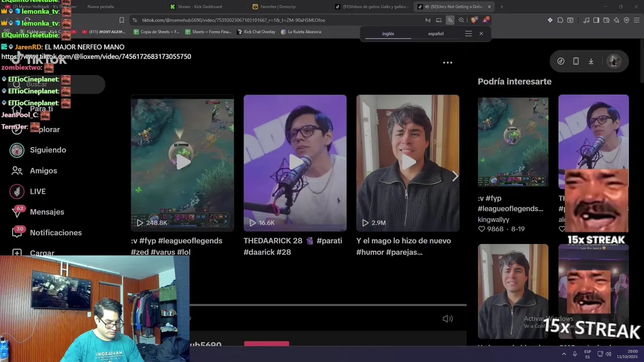Image resolution: width=644 pixels, height=362 pixels.
Task: Play the leagueoflegends zed varus video
Action: click(183, 163)
